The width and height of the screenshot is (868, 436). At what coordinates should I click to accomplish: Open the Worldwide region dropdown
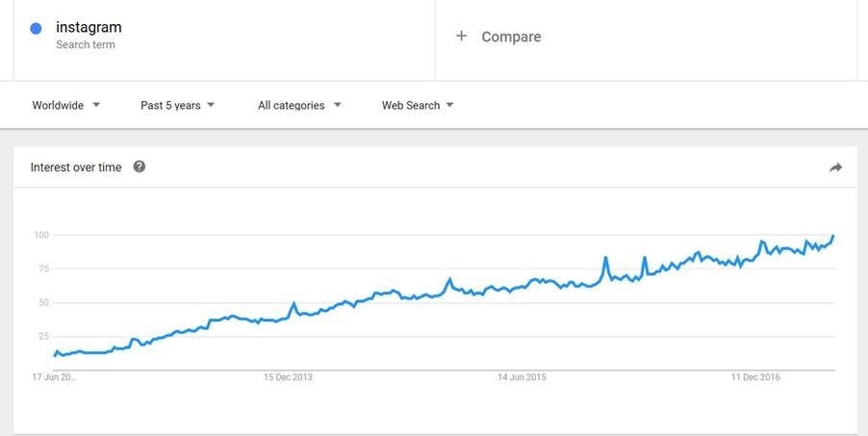(65, 105)
